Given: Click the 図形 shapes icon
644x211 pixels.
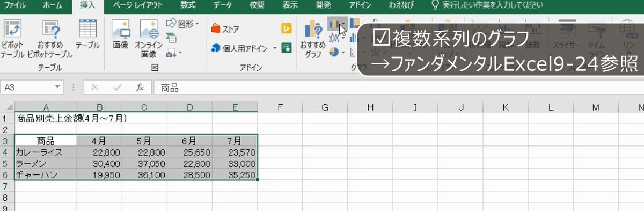Looking at the screenshot, I should (171, 24).
